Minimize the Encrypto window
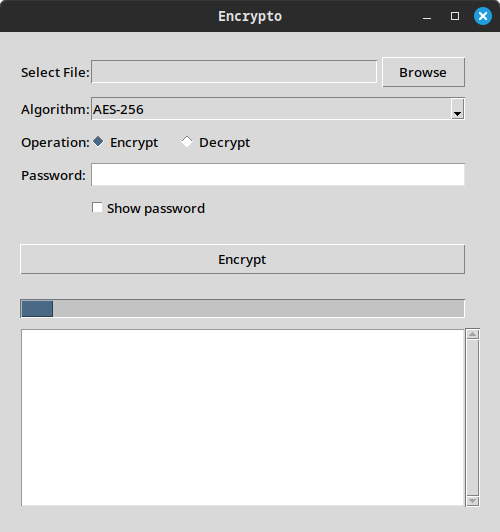 coord(427,16)
